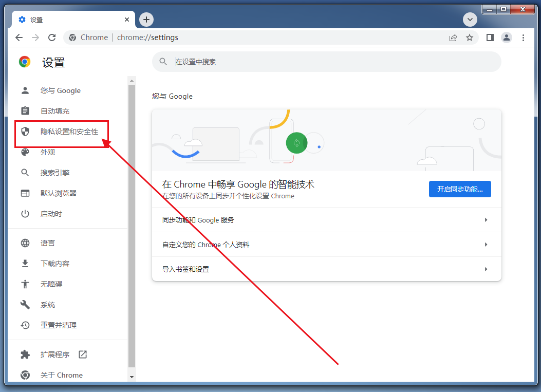
Task: Click the person icon beside 您与 Google
Action: (25, 91)
